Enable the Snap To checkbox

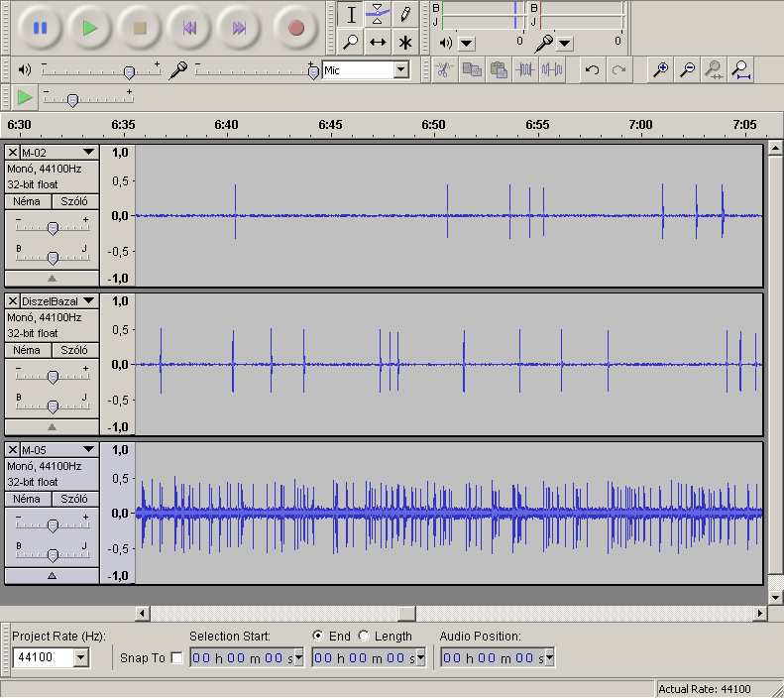pyautogui.click(x=176, y=657)
